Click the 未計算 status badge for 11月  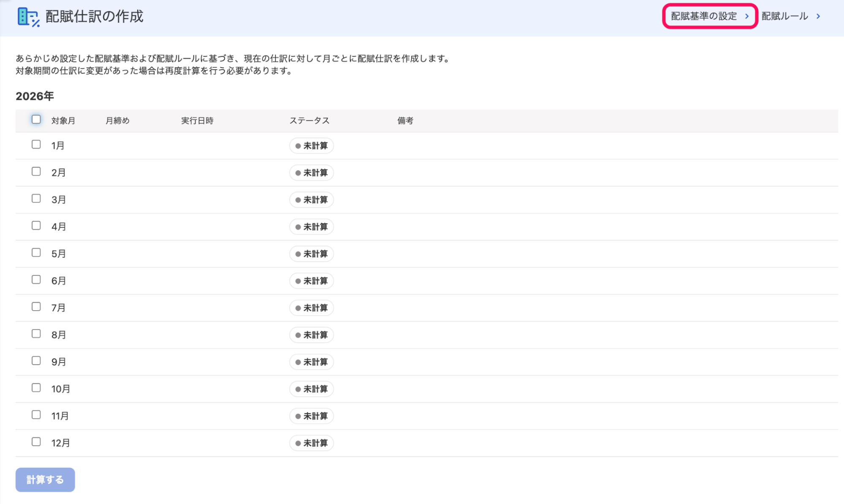(312, 416)
